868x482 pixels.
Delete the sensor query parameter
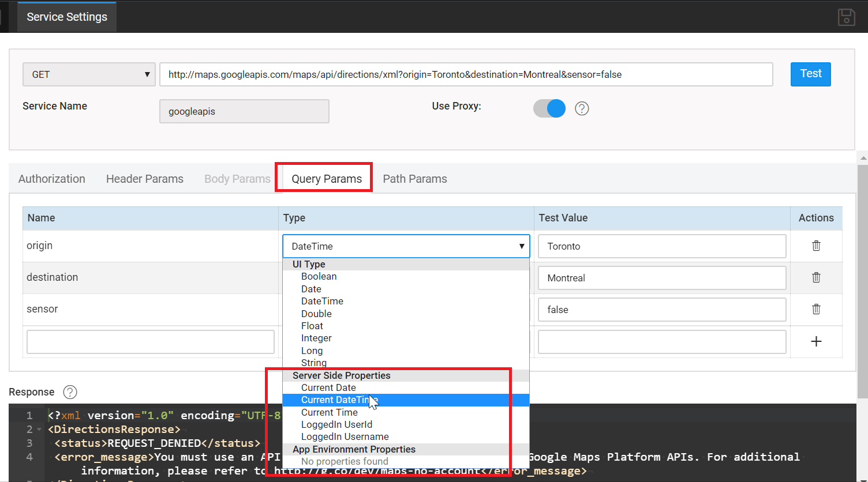click(816, 309)
